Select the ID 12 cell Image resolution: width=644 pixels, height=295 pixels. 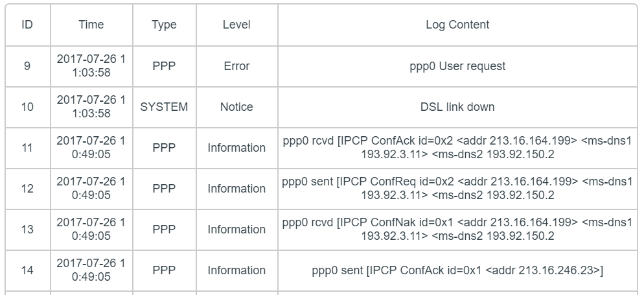27,189
